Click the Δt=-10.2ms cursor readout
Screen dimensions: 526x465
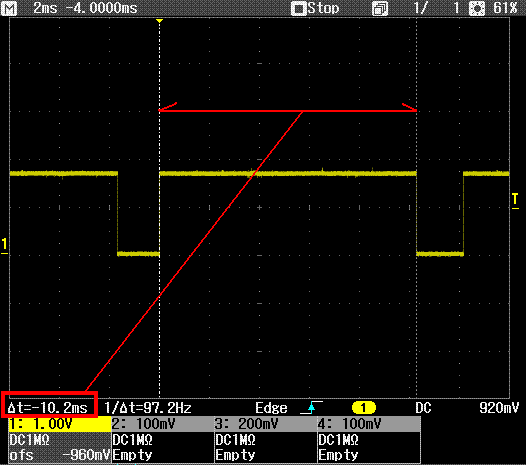[48, 408]
